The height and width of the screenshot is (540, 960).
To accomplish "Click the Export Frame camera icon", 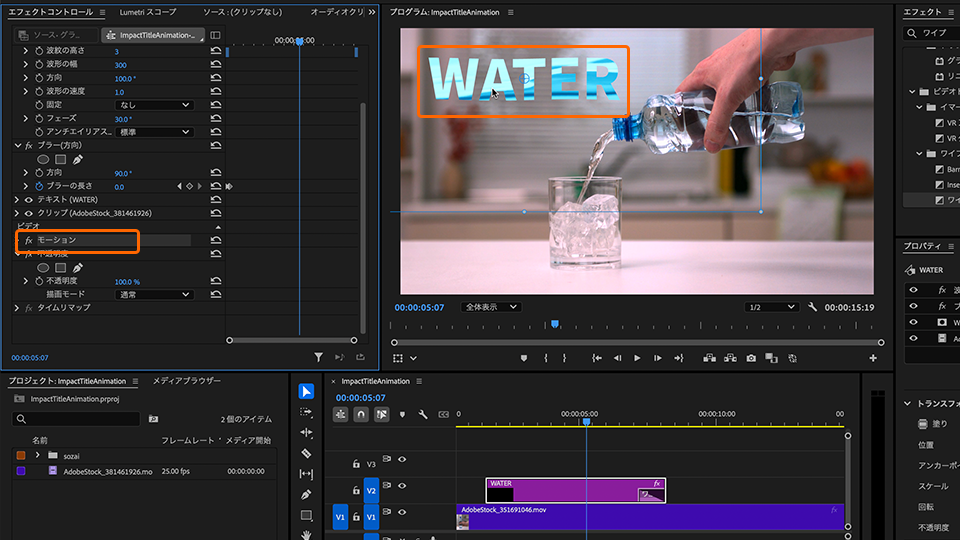I will point(751,358).
